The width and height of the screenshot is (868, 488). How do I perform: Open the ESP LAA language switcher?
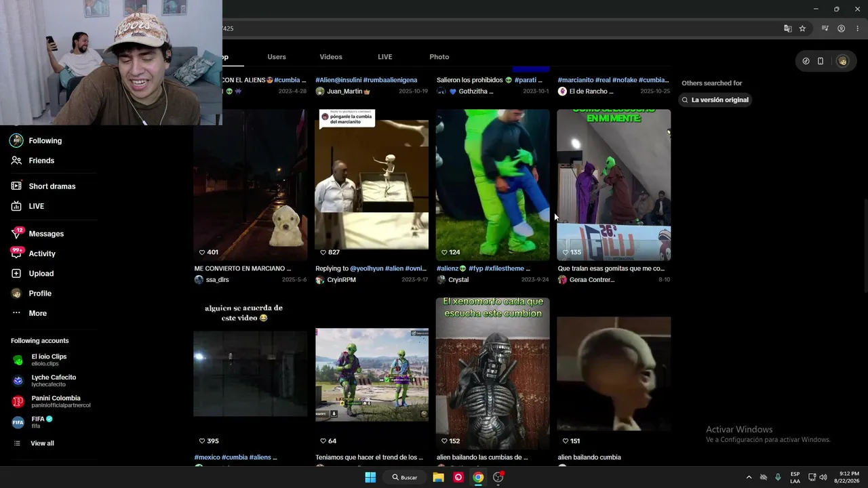(x=795, y=477)
